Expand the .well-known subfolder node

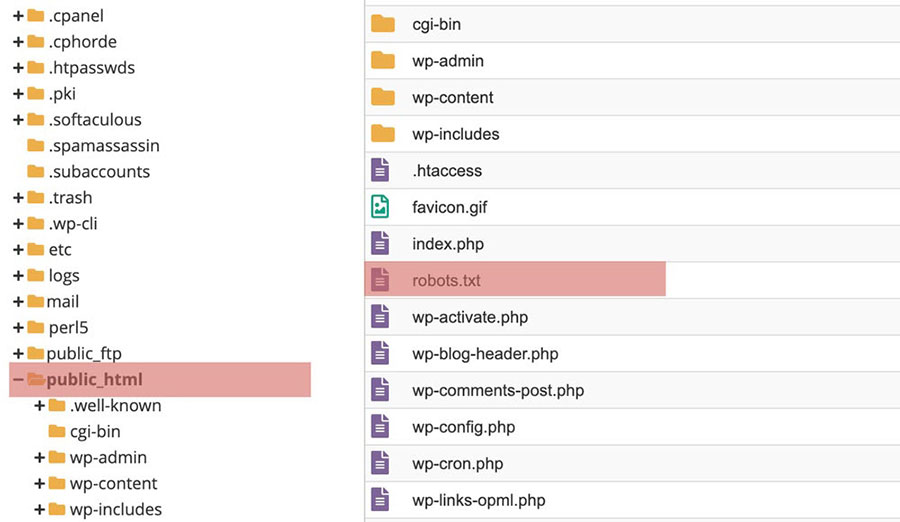click(40, 405)
